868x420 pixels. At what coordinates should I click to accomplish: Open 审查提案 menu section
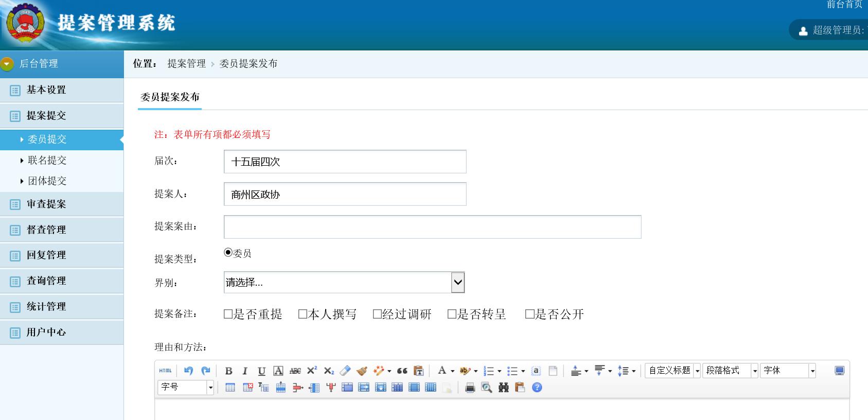coord(62,204)
